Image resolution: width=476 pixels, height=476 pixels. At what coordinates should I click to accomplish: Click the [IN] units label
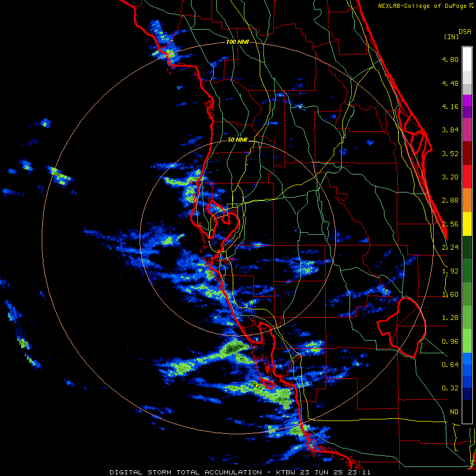[x=451, y=36]
